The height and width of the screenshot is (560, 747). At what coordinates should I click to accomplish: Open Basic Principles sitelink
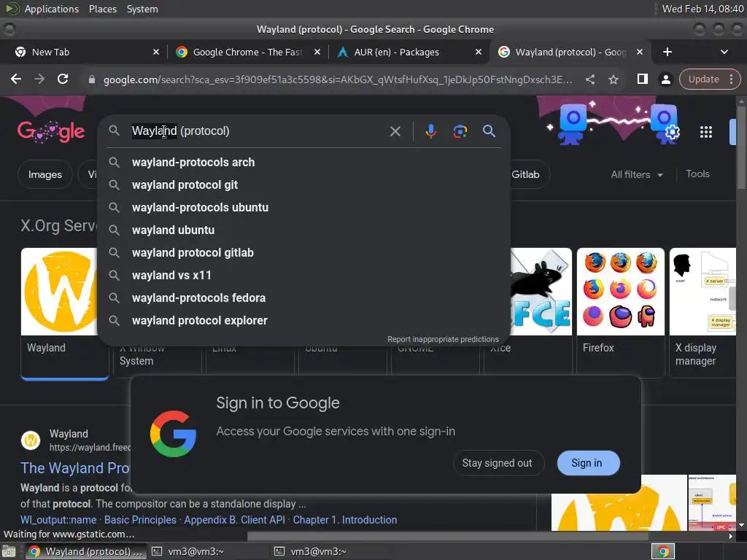(140, 520)
